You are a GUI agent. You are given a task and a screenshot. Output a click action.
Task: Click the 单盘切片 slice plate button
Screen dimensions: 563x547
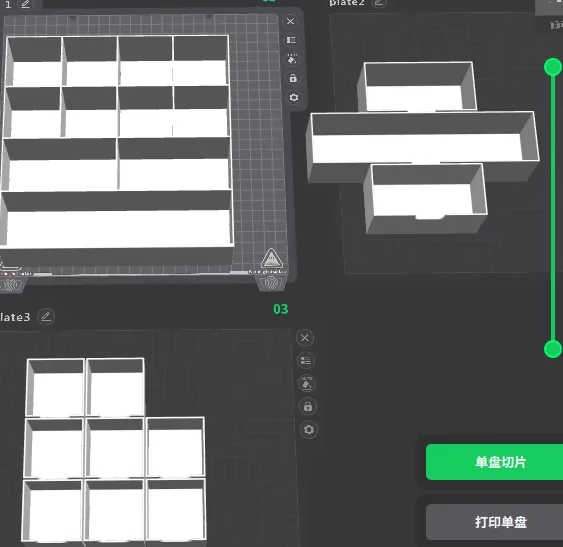494,462
